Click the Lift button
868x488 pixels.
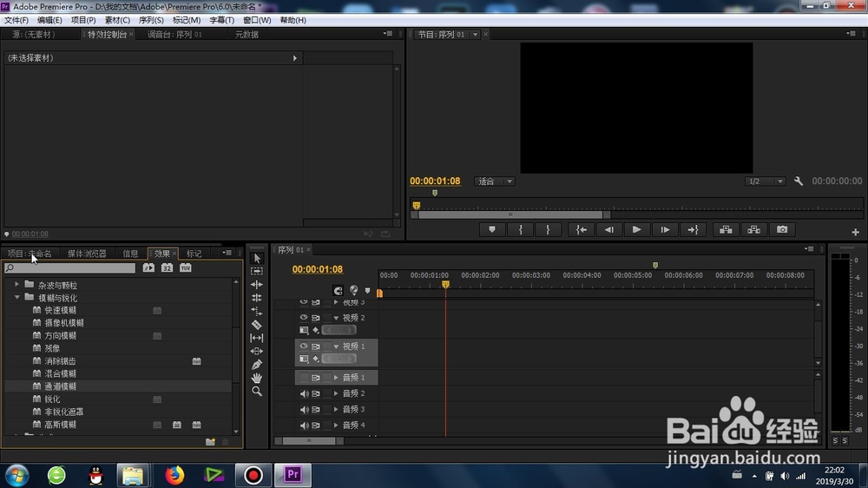click(x=726, y=229)
